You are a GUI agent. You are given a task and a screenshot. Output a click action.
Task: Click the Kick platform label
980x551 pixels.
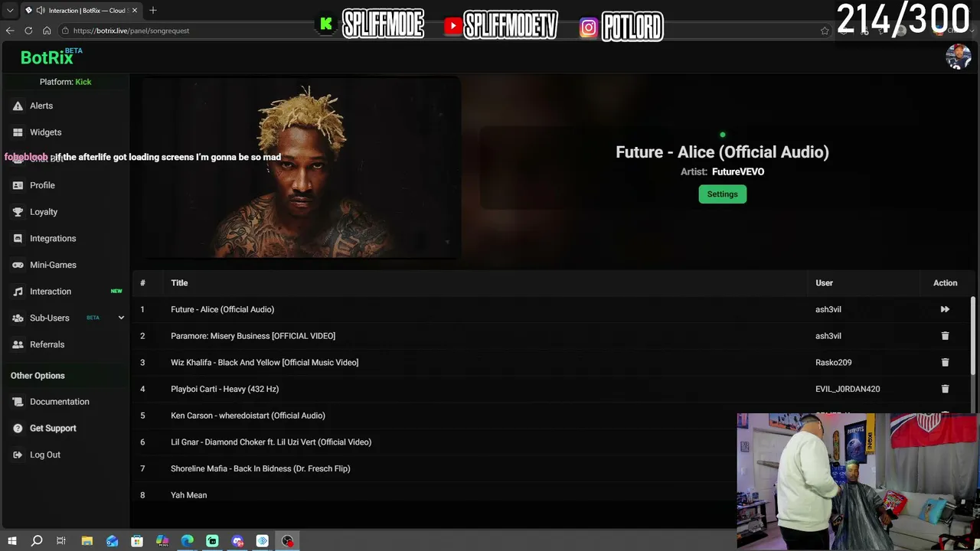[83, 82]
